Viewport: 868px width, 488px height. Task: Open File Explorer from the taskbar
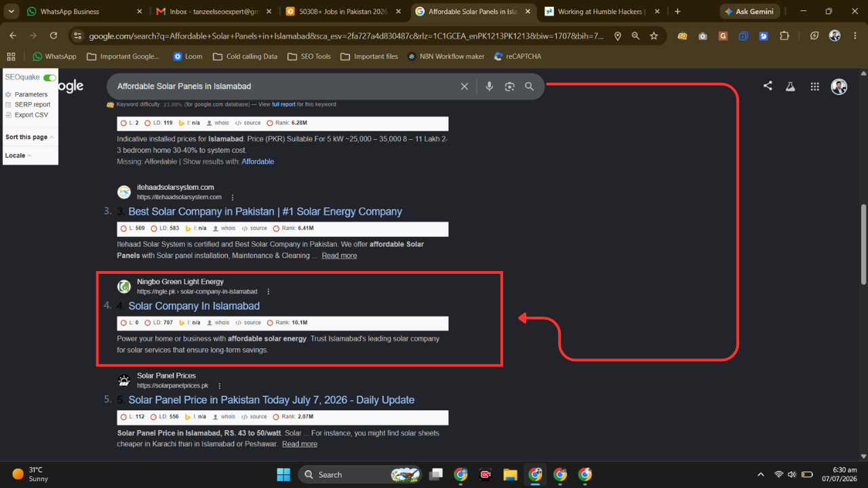tap(511, 474)
